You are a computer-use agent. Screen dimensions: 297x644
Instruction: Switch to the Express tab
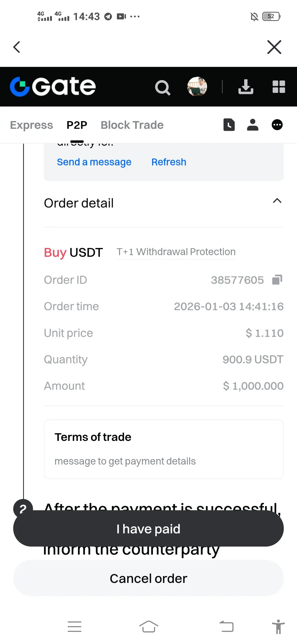point(32,125)
